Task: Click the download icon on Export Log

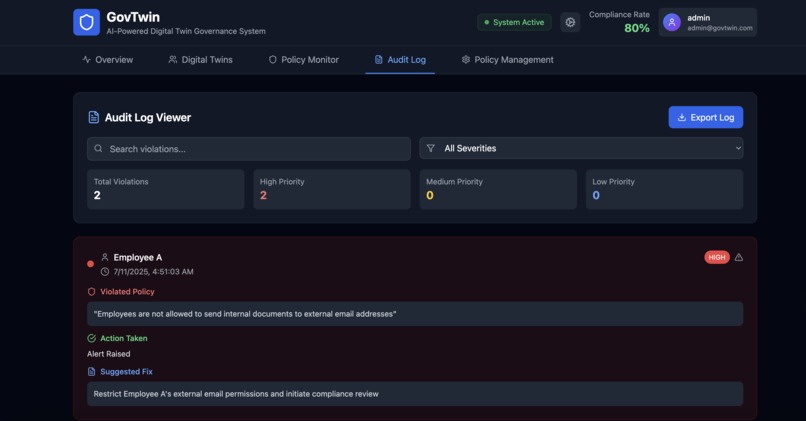Action: [682, 117]
